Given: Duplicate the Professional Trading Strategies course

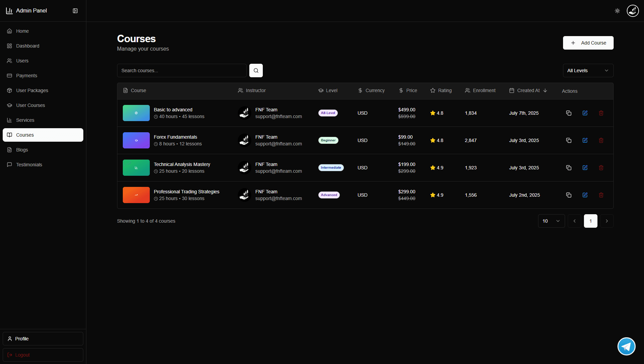Looking at the screenshot, I should pos(569,195).
